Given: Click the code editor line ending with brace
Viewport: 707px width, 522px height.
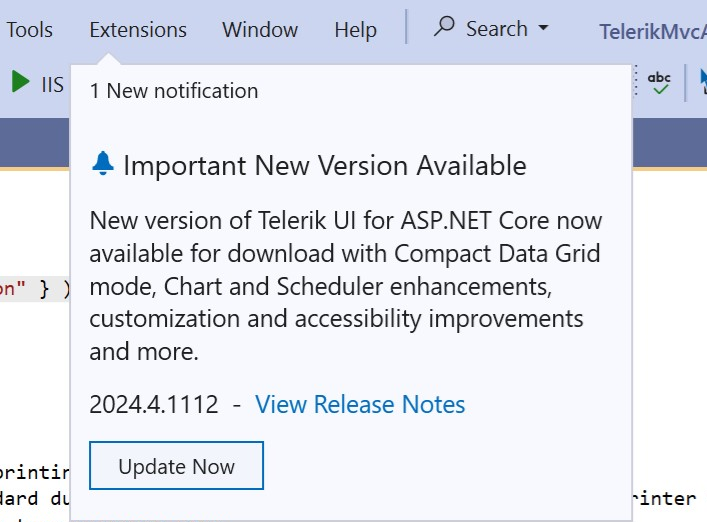Looking at the screenshot, I should (35, 289).
